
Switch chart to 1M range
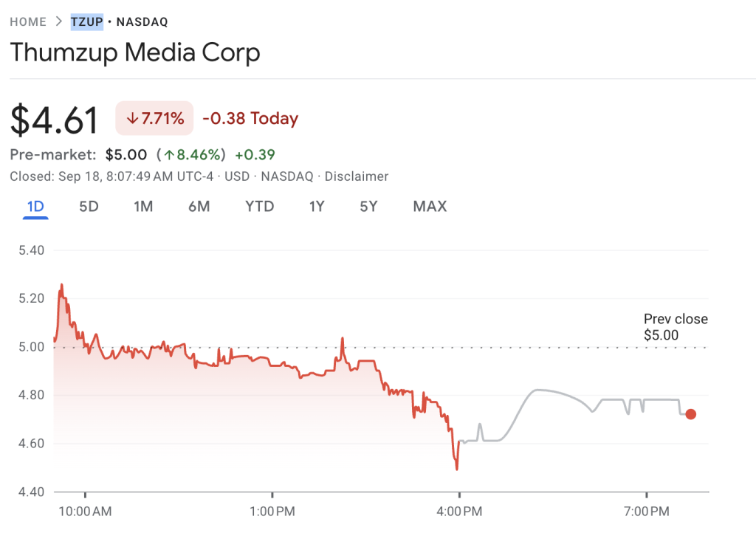point(143,207)
